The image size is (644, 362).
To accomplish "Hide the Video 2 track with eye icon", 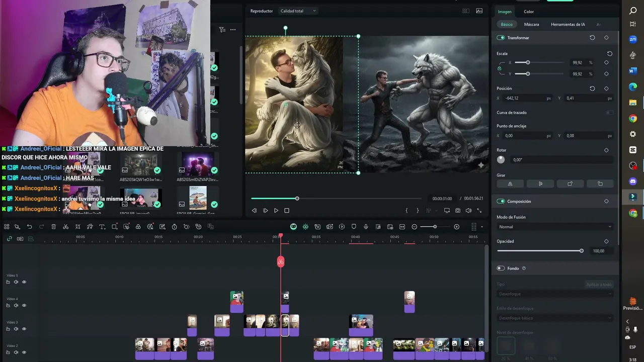I will 24,352.
